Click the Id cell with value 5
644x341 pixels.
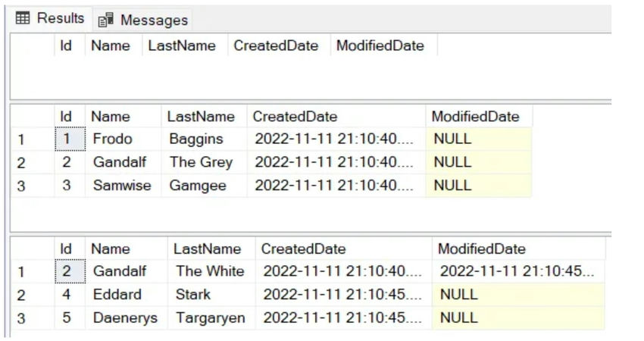(67, 318)
